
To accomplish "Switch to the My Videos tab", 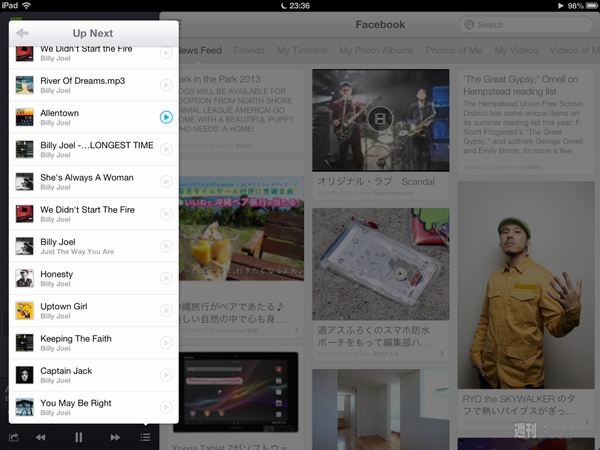I will tap(516, 51).
